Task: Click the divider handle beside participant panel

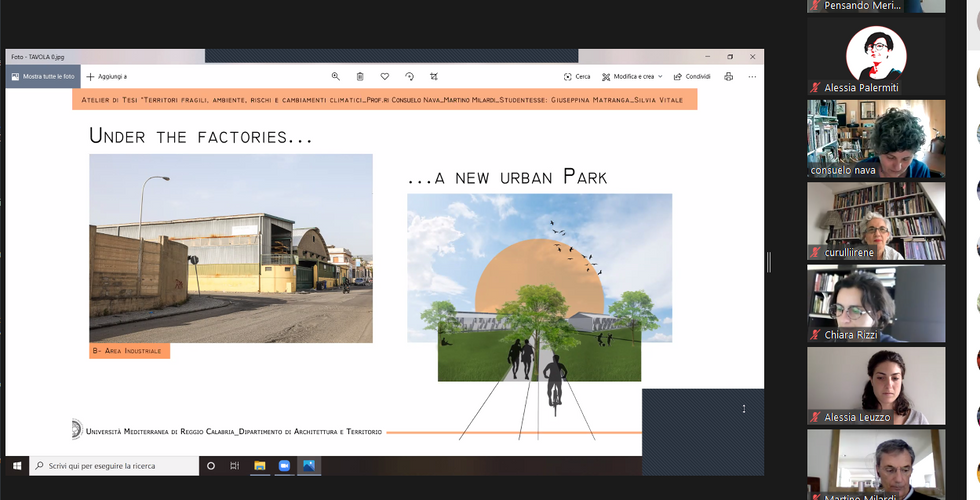Action: tap(769, 262)
